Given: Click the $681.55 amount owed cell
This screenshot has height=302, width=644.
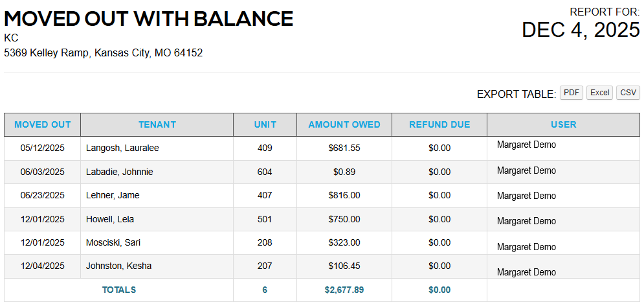Looking at the screenshot, I should click(x=344, y=148).
